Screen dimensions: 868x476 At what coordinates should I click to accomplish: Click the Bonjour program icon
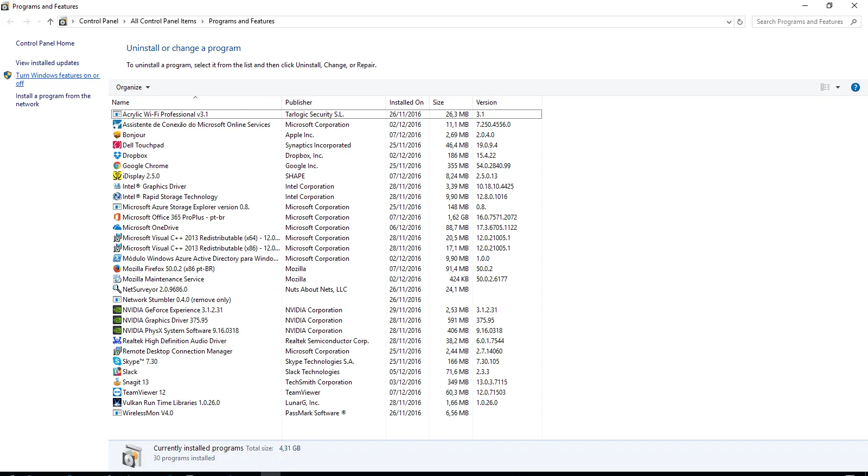pyautogui.click(x=117, y=135)
